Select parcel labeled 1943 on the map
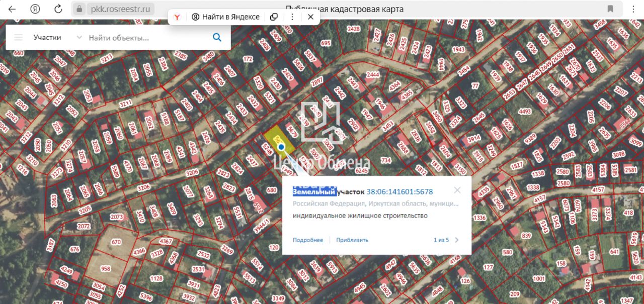 [458, 49]
